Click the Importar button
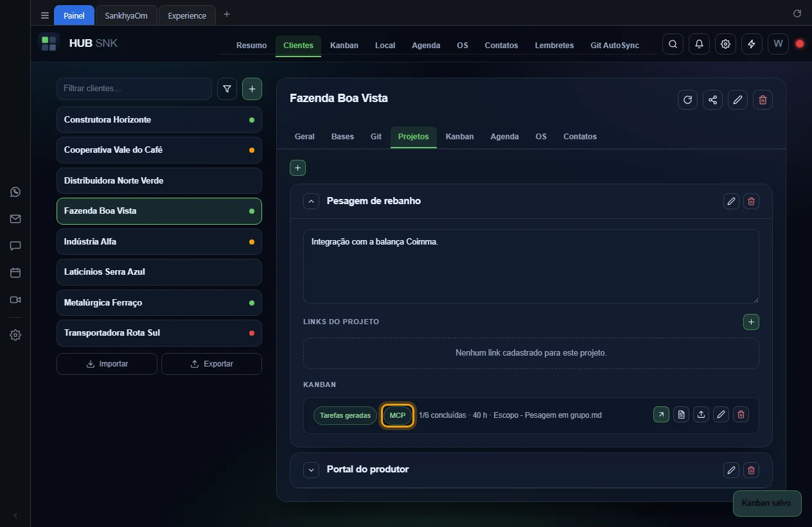Image resolution: width=812 pixels, height=527 pixels. click(x=107, y=364)
